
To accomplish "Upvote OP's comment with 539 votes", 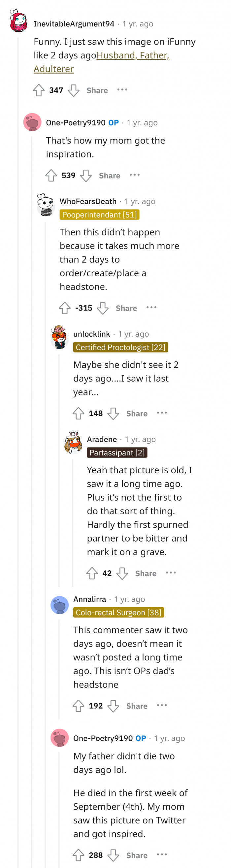I will 51,176.
